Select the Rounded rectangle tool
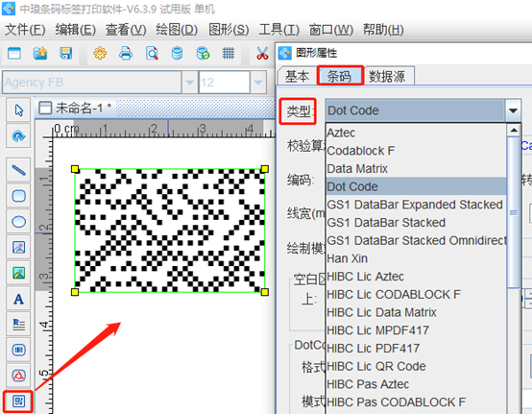532x414 pixels. pyautogui.click(x=18, y=196)
